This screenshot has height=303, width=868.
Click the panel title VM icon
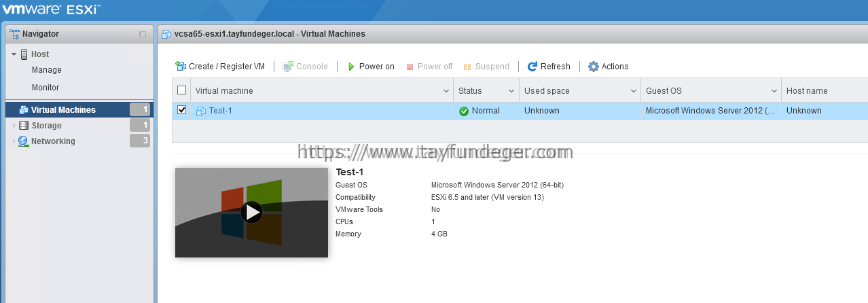click(166, 34)
